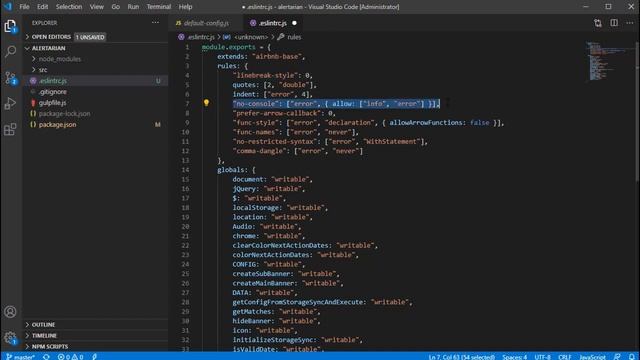The image size is (640, 360).
Task: Click the Ln 7, Col 63 status item
Action: coord(461,357)
